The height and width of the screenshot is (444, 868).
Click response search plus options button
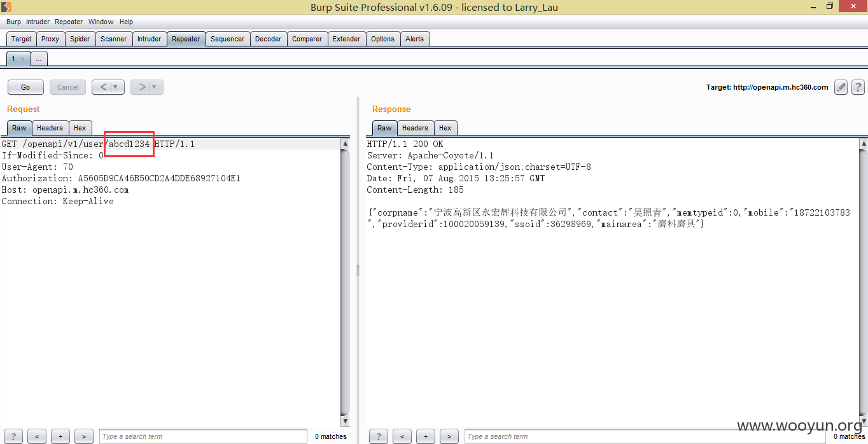click(x=425, y=436)
